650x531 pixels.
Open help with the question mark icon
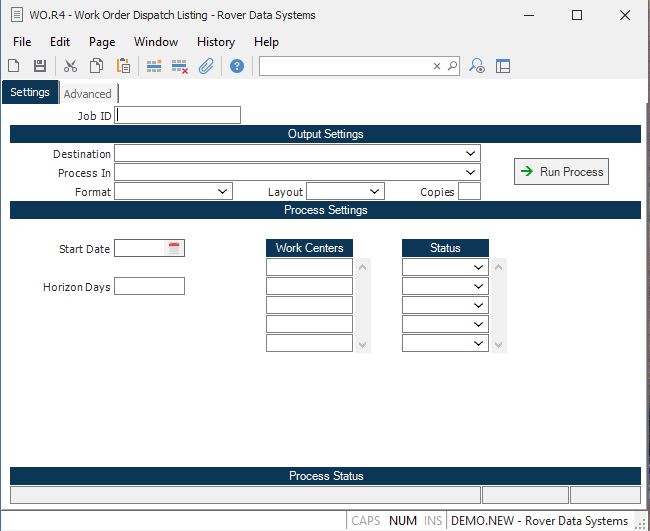click(237, 66)
